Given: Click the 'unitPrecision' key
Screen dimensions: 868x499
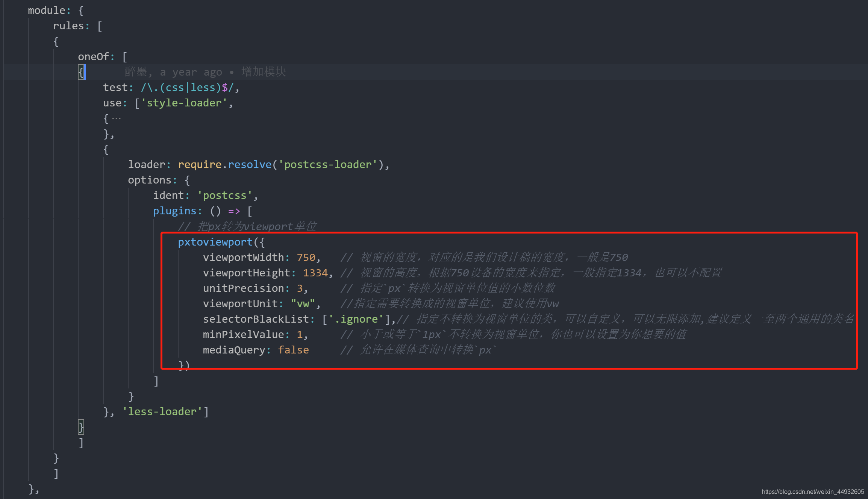Looking at the screenshot, I should 244,288.
